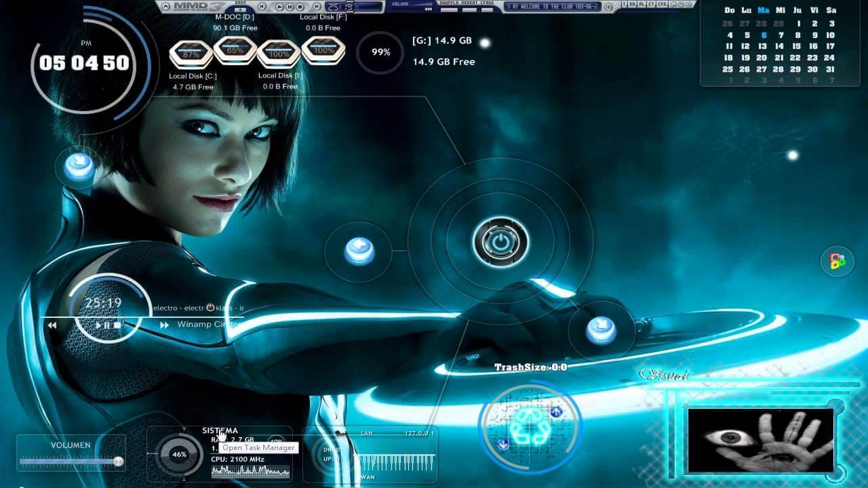Skip to previous track in MMD3 bar

tap(261, 6)
